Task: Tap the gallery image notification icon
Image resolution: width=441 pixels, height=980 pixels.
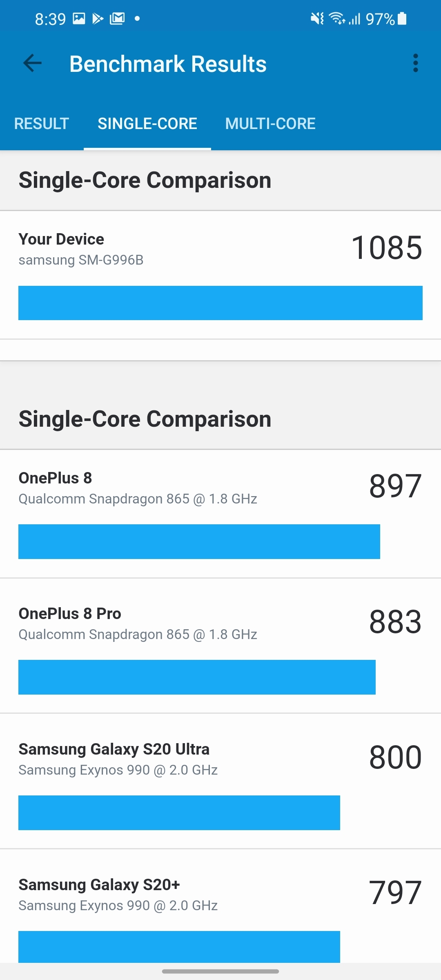Action: [79, 18]
